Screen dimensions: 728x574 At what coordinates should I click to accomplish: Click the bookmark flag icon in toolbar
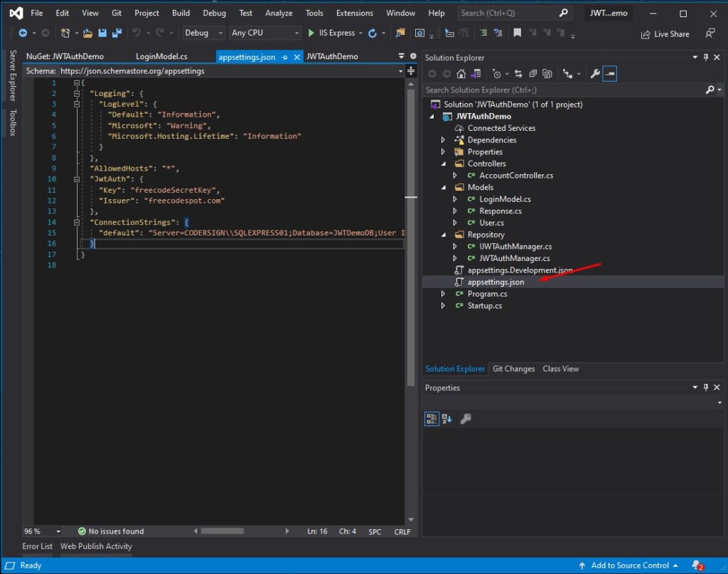pyautogui.click(x=518, y=33)
